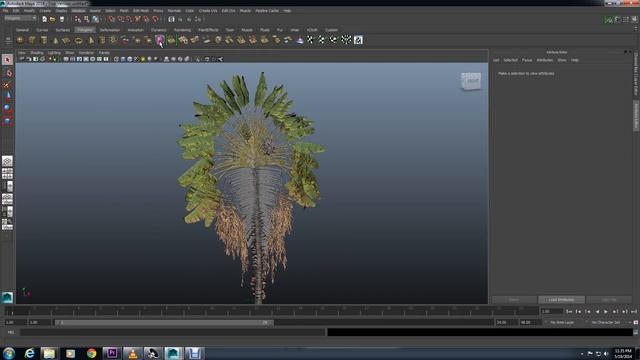Toggle smooth shade all in panel toolbar
640x360 pixels.
(123, 59)
